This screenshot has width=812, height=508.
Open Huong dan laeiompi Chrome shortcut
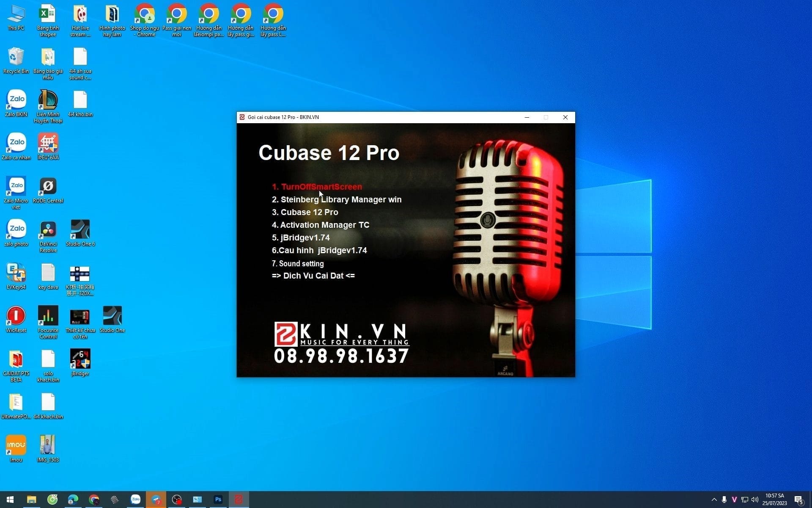coord(209,20)
